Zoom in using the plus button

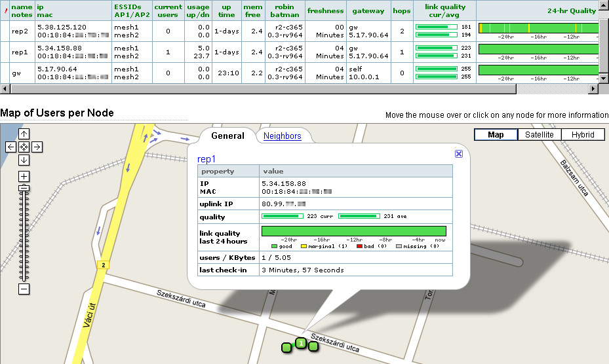pyautogui.click(x=24, y=177)
